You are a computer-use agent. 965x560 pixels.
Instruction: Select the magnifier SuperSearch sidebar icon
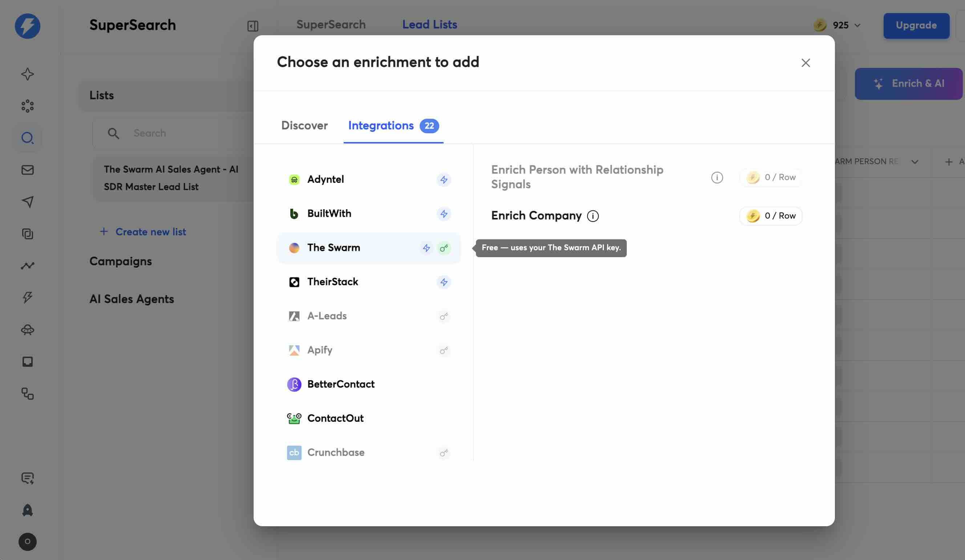[x=28, y=138]
